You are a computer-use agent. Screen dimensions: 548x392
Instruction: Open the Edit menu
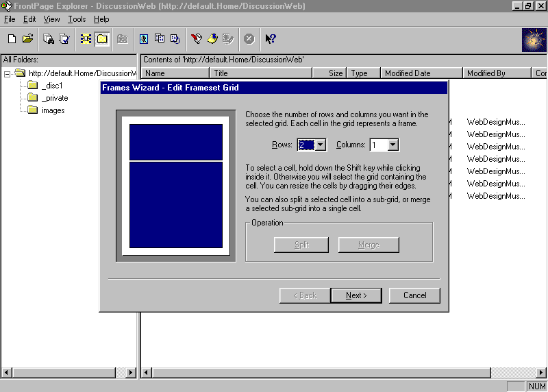pos(29,19)
